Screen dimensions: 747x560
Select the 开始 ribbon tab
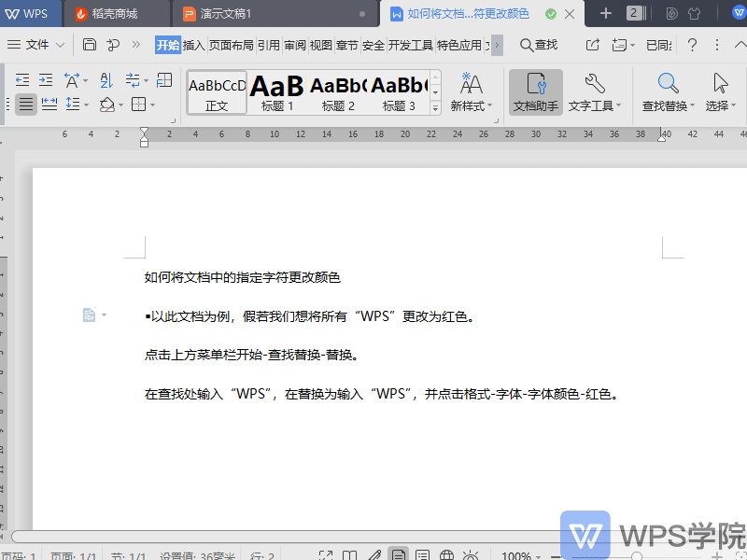(168, 45)
